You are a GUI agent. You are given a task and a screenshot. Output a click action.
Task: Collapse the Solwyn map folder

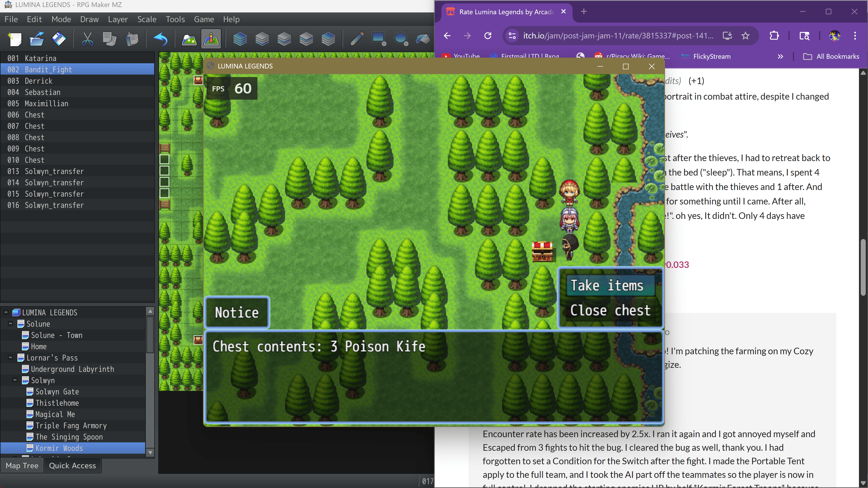[x=15, y=380]
